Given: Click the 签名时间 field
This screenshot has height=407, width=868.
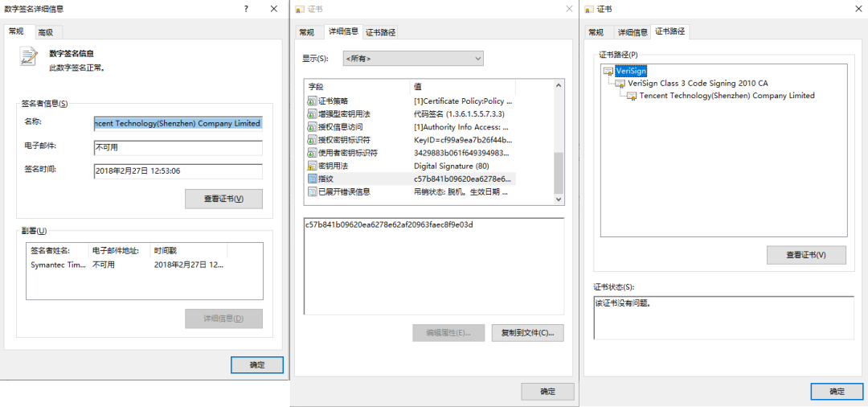Looking at the screenshot, I should [178, 171].
